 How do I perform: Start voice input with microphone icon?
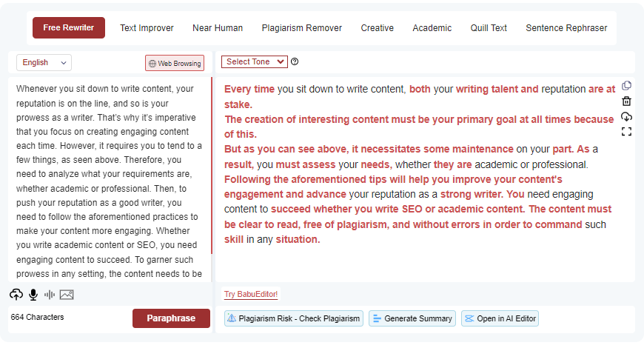tap(33, 295)
